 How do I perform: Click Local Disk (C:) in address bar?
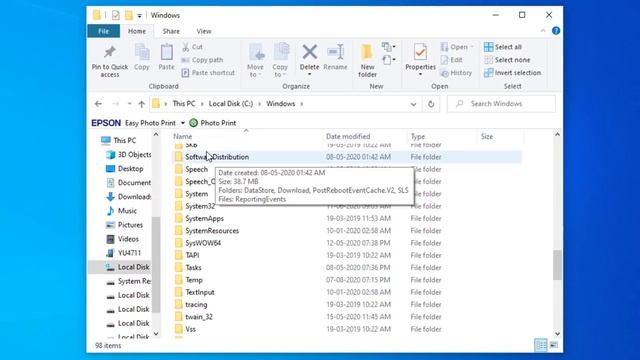pos(231,104)
